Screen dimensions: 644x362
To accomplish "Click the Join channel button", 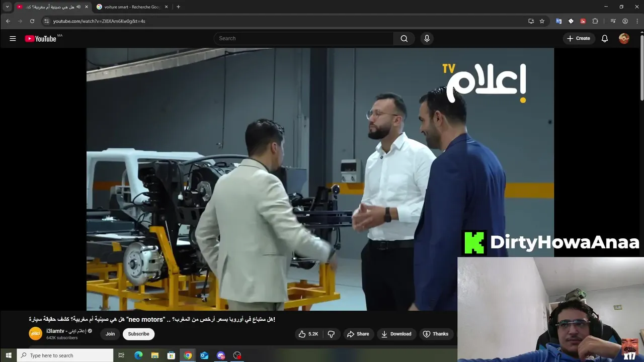I will point(110,334).
